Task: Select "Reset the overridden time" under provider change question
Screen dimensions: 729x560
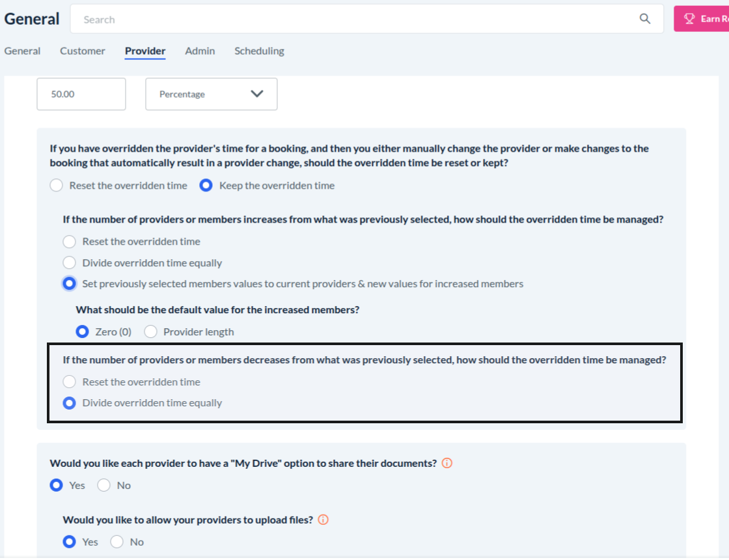Action: click(x=57, y=186)
